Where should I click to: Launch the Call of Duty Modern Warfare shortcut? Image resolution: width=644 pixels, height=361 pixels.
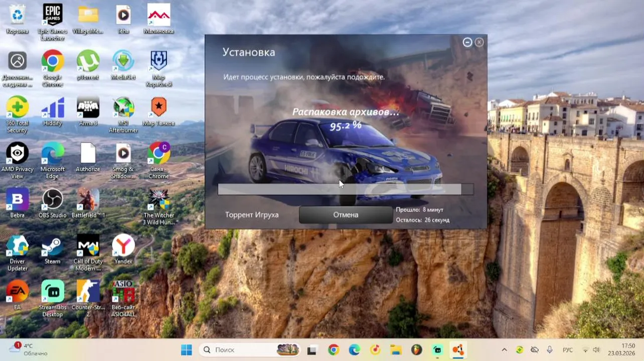88,253
